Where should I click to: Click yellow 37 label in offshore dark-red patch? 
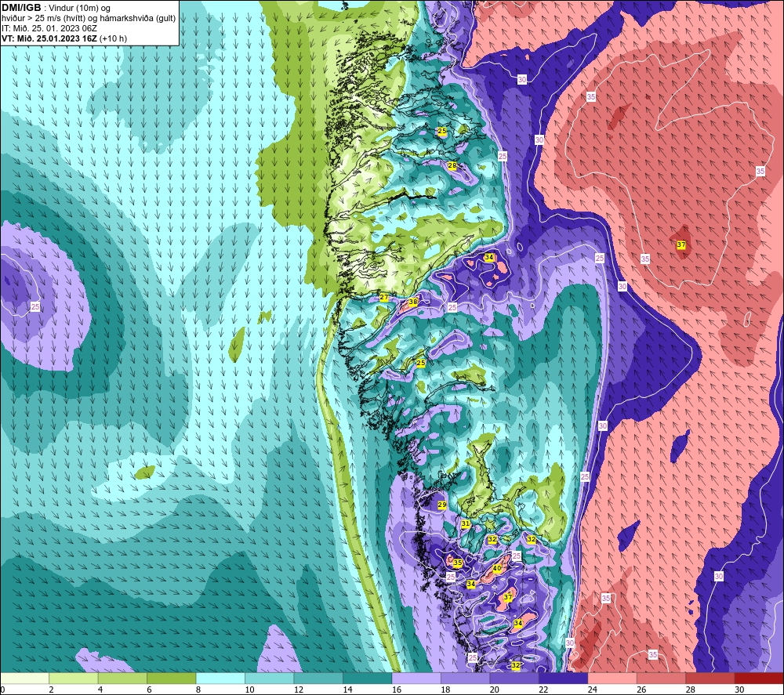tap(681, 244)
